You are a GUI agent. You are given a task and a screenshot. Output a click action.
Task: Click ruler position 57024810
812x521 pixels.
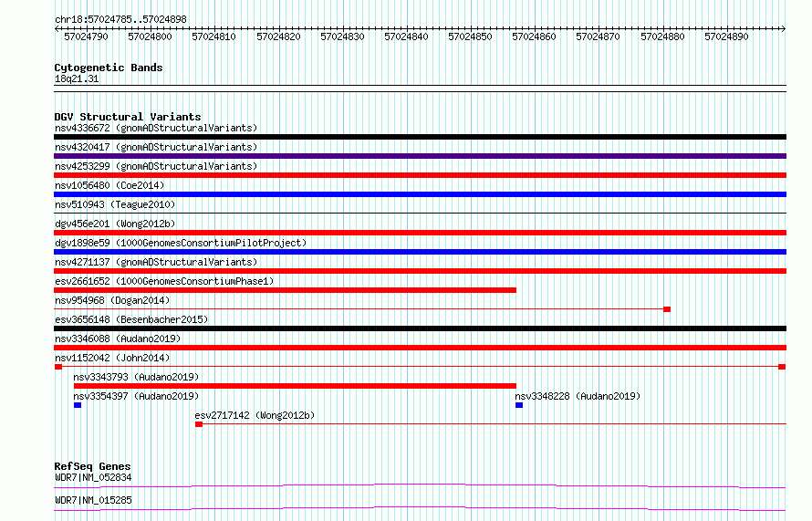click(213, 36)
